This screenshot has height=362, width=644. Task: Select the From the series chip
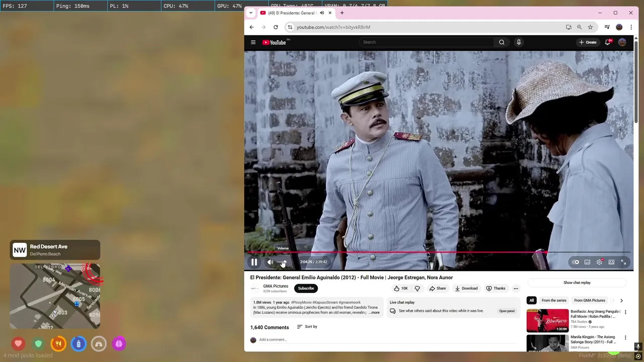pyautogui.click(x=554, y=300)
